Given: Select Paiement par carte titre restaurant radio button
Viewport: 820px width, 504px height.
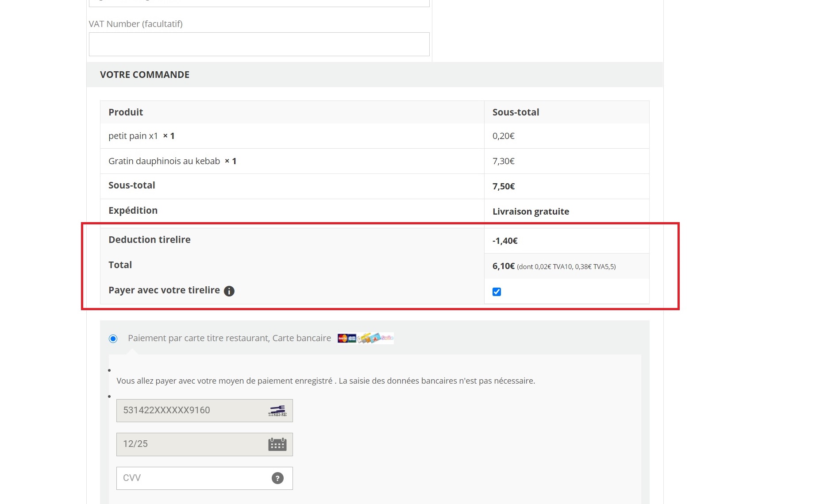Looking at the screenshot, I should pyautogui.click(x=113, y=339).
